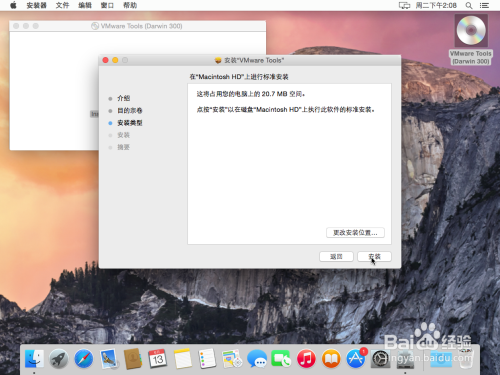Image resolution: width=500 pixels, height=375 pixels.
Task: Open Maps icon in Dock
Action: click(232, 359)
